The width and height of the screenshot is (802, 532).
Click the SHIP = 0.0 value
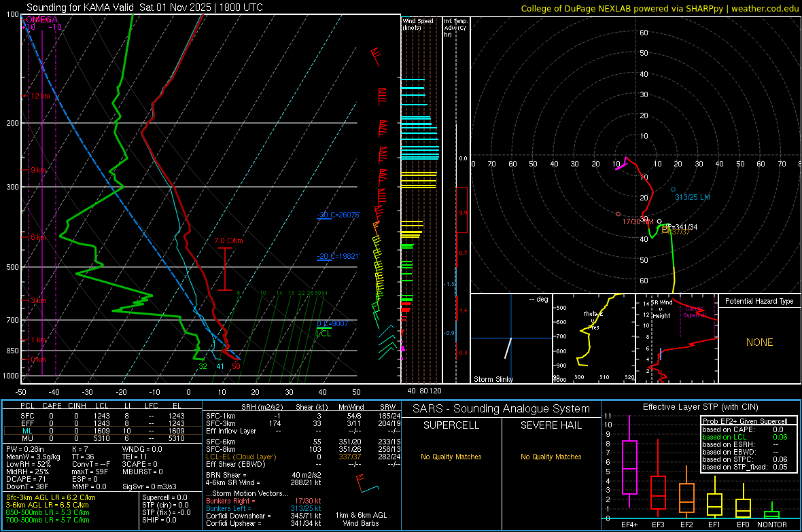[159, 520]
